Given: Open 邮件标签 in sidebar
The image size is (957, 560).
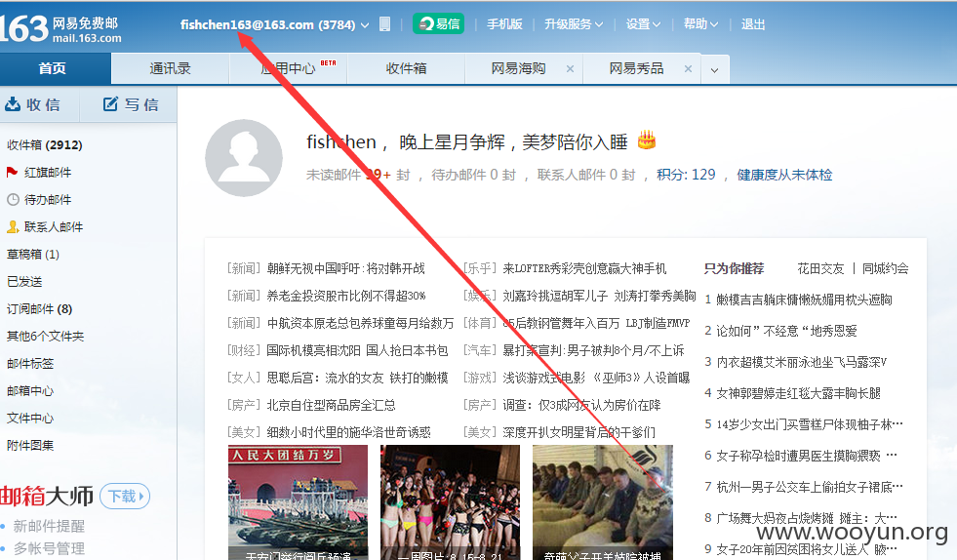Looking at the screenshot, I should 30,363.
